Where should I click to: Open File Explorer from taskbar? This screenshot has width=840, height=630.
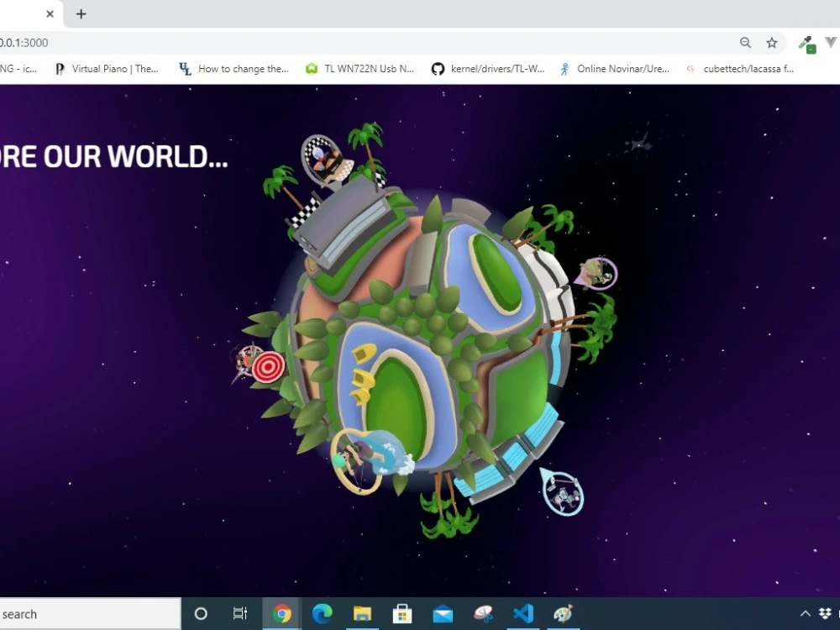pos(362,614)
